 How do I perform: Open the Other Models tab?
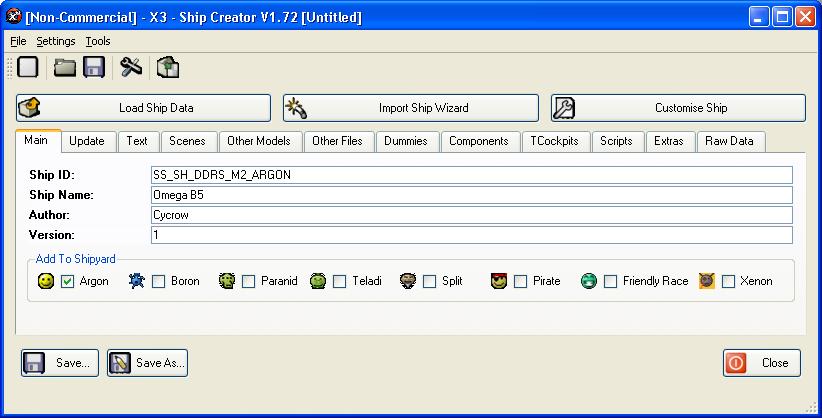pos(259,141)
